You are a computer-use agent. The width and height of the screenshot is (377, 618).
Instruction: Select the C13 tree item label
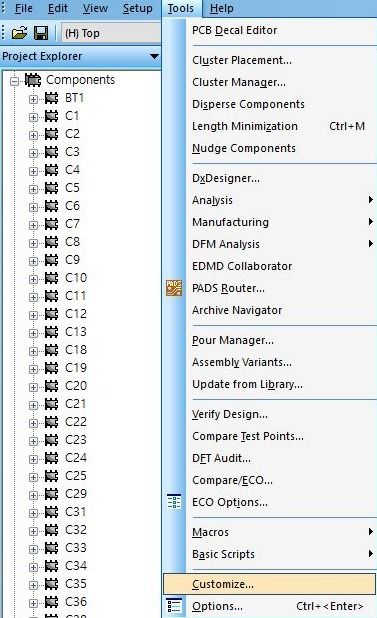click(x=76, y=332)
